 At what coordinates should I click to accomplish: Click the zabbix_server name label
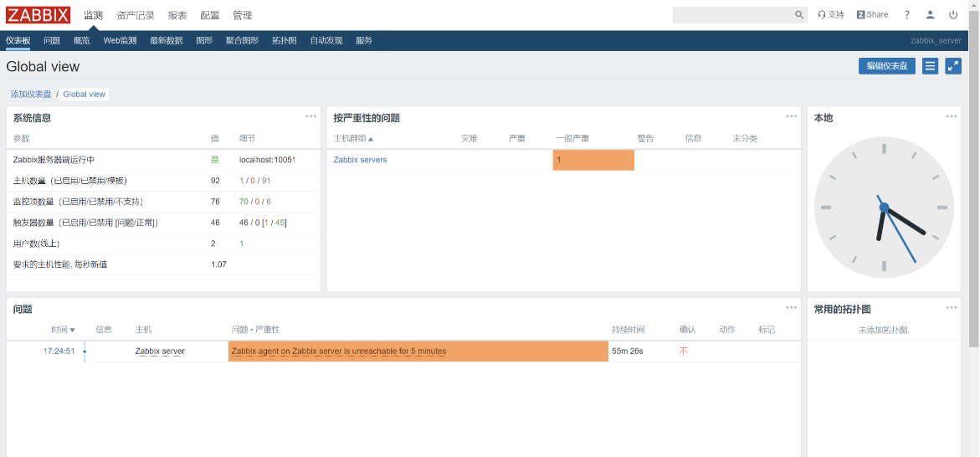click(x=936, y=41)
